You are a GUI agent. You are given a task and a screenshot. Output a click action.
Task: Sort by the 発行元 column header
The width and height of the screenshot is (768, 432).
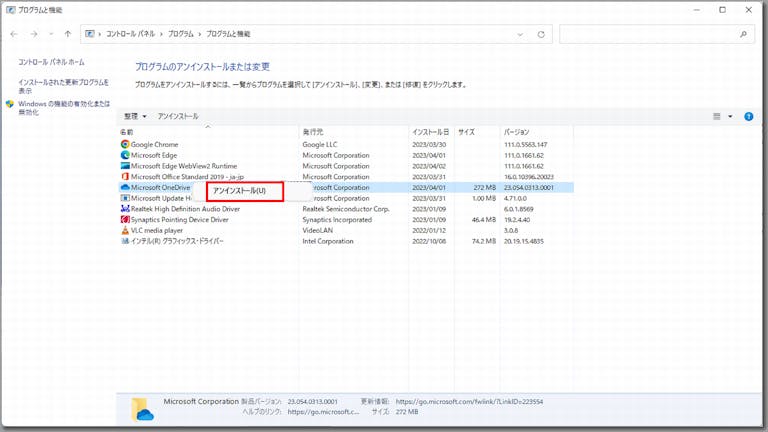pos(354,132)
